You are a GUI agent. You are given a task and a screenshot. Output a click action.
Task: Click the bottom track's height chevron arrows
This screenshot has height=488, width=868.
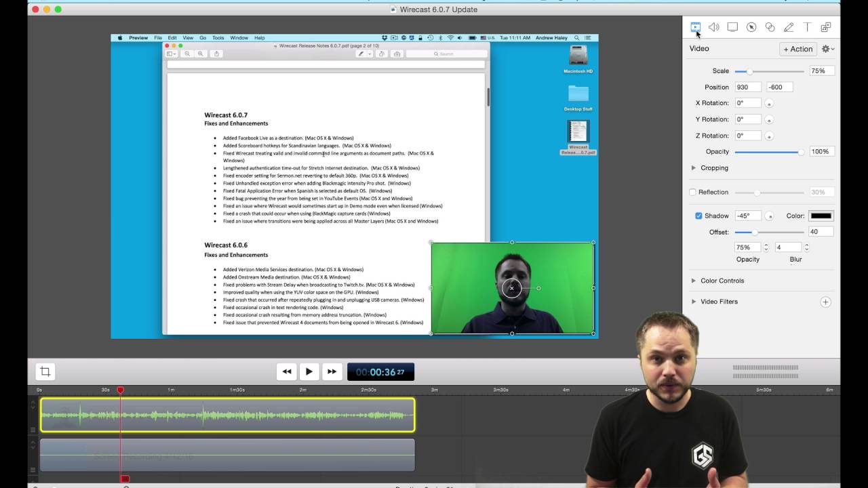[33, 445]
